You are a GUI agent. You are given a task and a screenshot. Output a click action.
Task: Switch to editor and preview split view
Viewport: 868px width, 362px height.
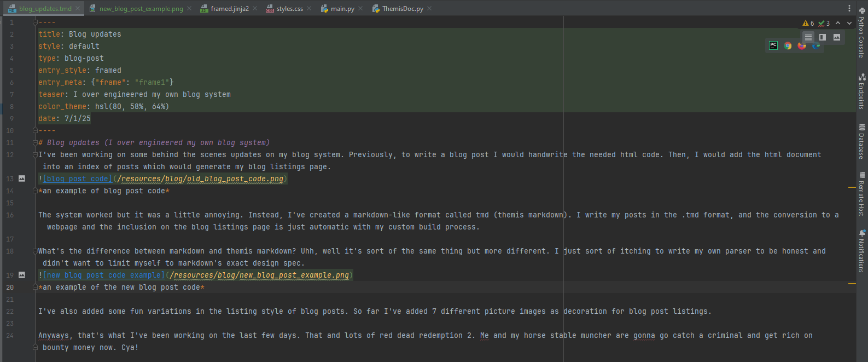pos(823,37)
